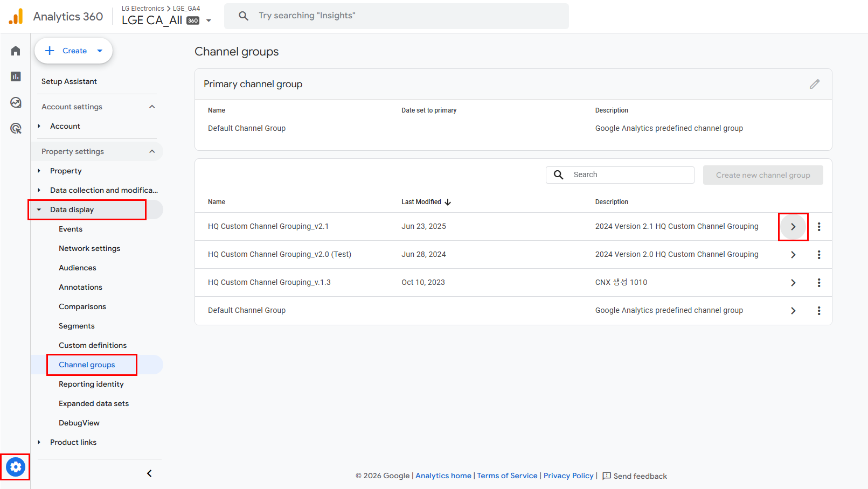868x489 pixels.
Task: Open more options for HQ Custom Channel Grouping_v2.1
Action: tap(818, 227)
